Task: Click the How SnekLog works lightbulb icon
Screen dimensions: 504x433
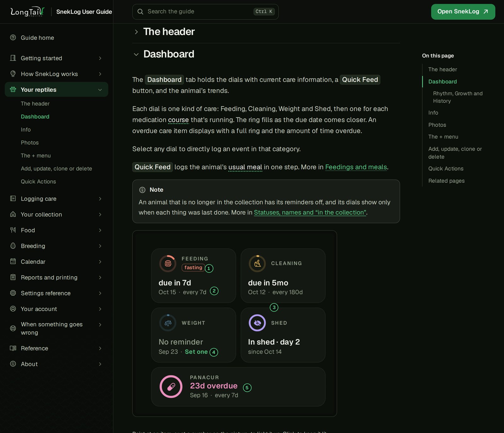Action: [x=13, y=74]
